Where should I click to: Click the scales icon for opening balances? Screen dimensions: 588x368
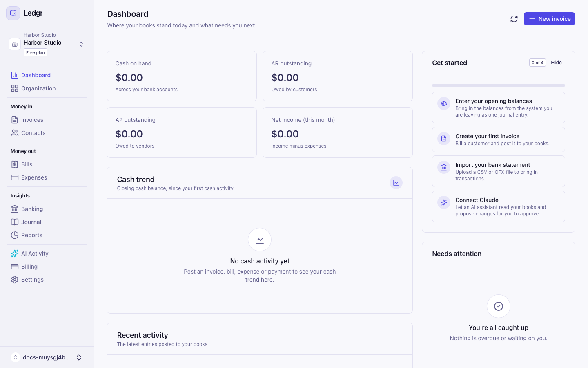click(x=444, y=103)
